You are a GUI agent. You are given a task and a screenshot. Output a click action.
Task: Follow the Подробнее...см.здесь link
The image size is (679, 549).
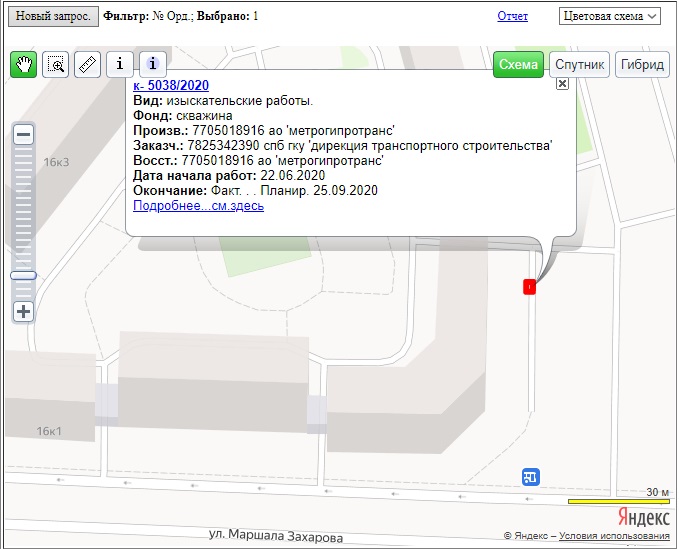(198, 205)
